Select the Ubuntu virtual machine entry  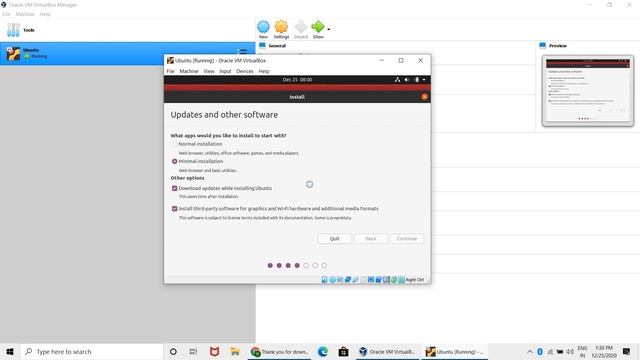point(127,53)
